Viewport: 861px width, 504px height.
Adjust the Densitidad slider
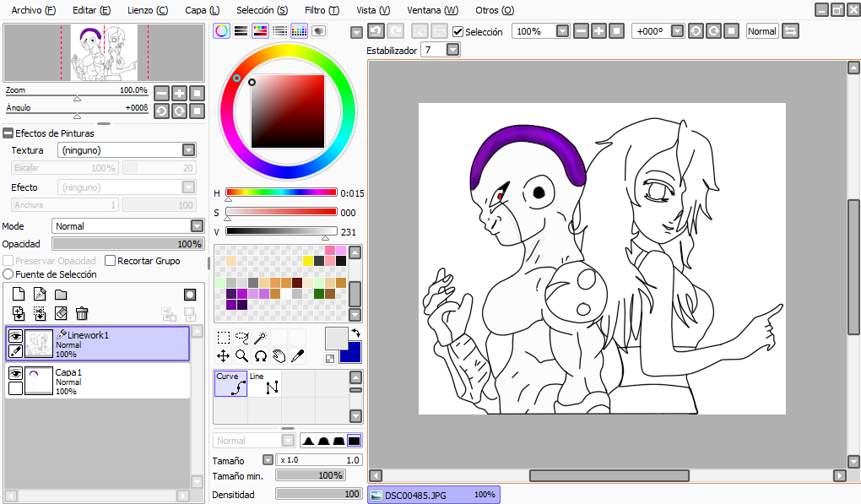[318, 494]
